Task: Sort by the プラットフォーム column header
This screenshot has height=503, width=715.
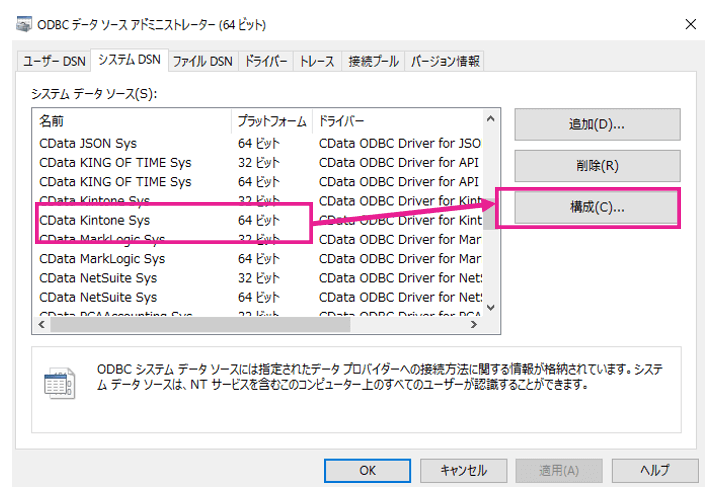Action: [272, 121]
